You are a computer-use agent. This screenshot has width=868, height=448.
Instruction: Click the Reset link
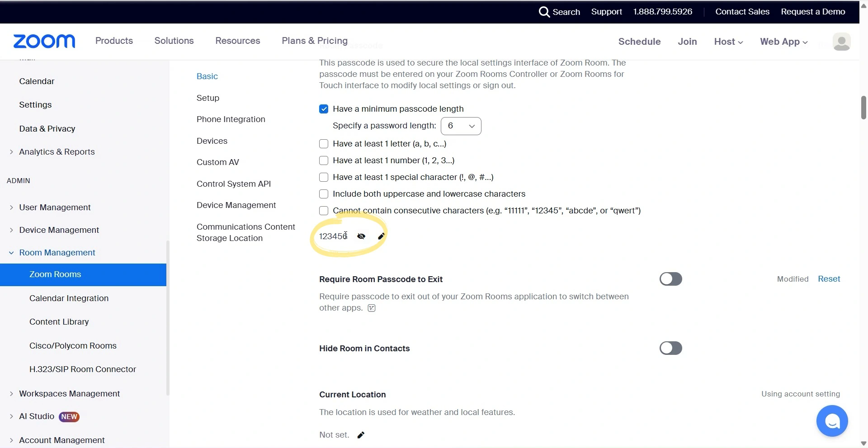tap(829, 279)
